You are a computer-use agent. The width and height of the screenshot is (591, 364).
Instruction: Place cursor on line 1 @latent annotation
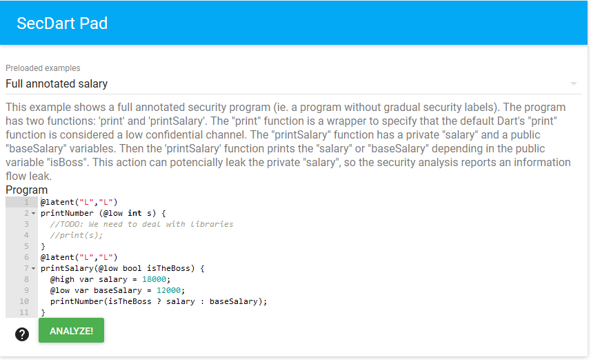coord(79,203)
